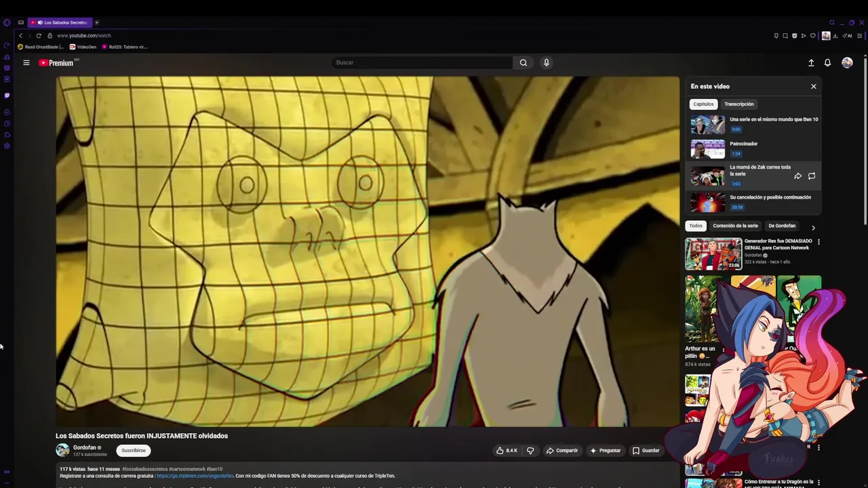Go to the YouTube Premium home logo
This screenshot has height=488, width=868.
[56, 62]
